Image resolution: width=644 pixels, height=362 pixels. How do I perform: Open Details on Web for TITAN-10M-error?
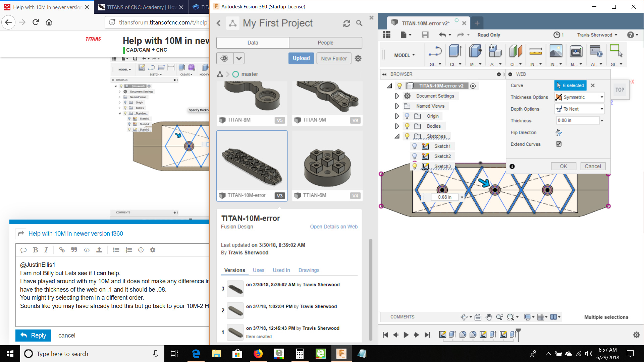(x=334, y=227)
